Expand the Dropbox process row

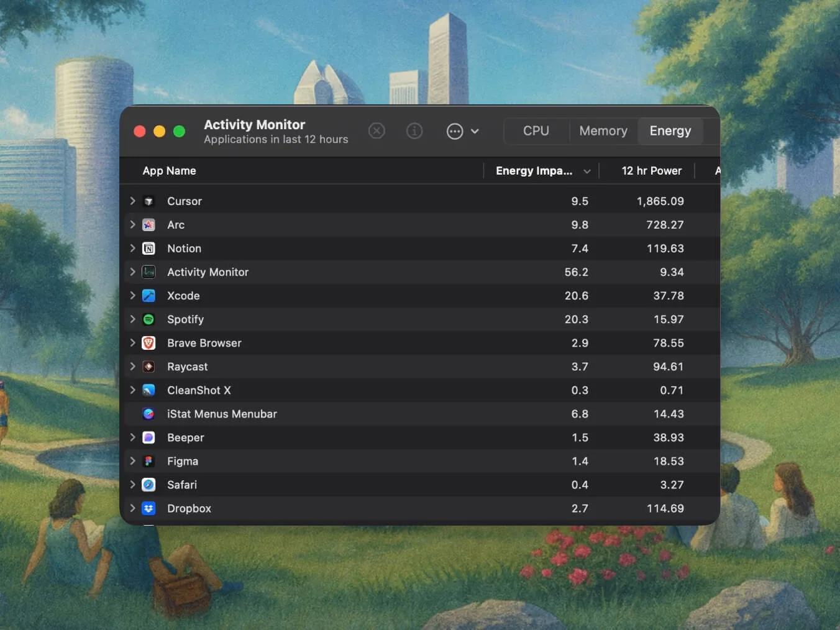pos(132,508)
